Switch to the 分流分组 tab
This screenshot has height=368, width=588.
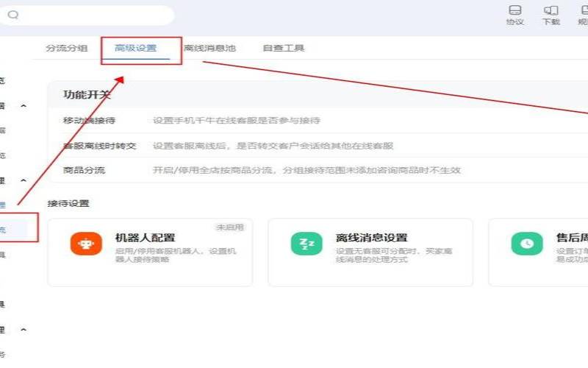coord(66,48)
